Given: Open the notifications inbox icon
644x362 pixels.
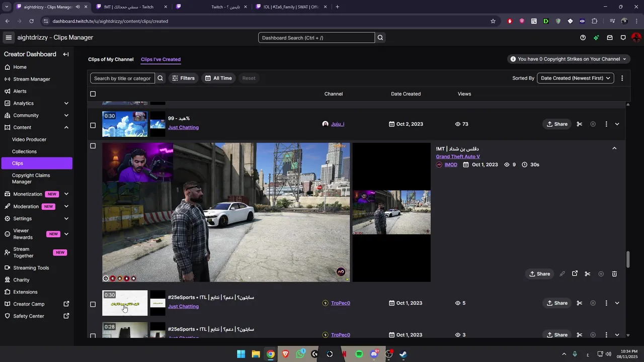Looking at the screenshot, I should pos(610,38).
